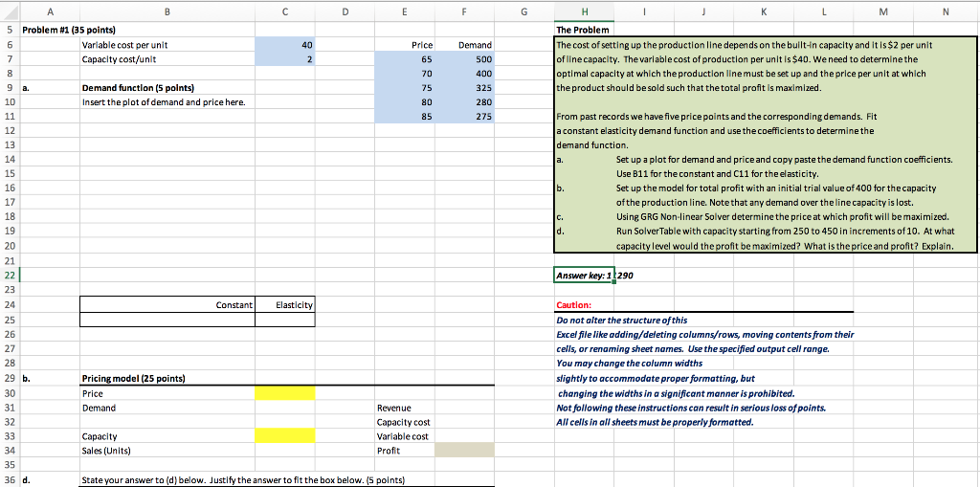Viewport: 980px width, 487px height.
Task: Select the variable cost value 40
Action: (285, 44)
